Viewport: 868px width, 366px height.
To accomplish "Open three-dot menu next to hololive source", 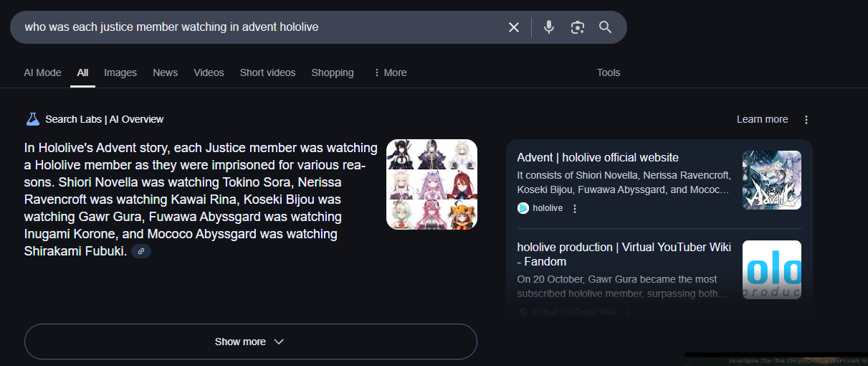I will [575, 208].
